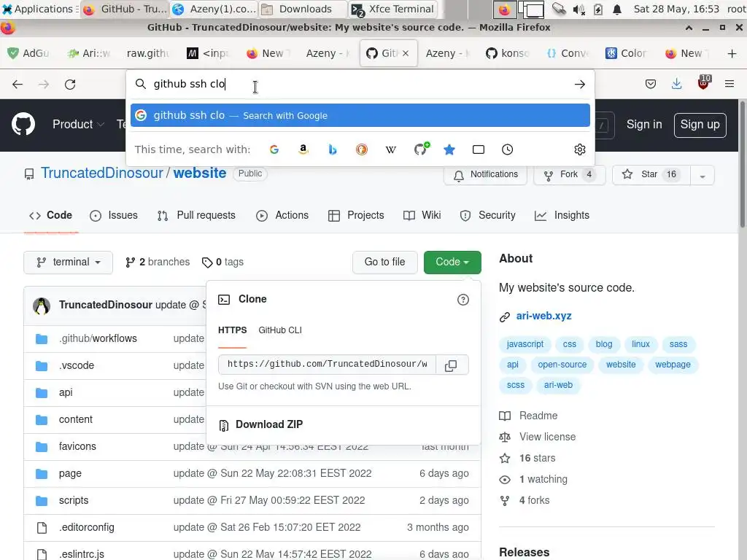Open search settings gear icon
The height and width of the screenshot is (560, 747).
tap(579, 149)
